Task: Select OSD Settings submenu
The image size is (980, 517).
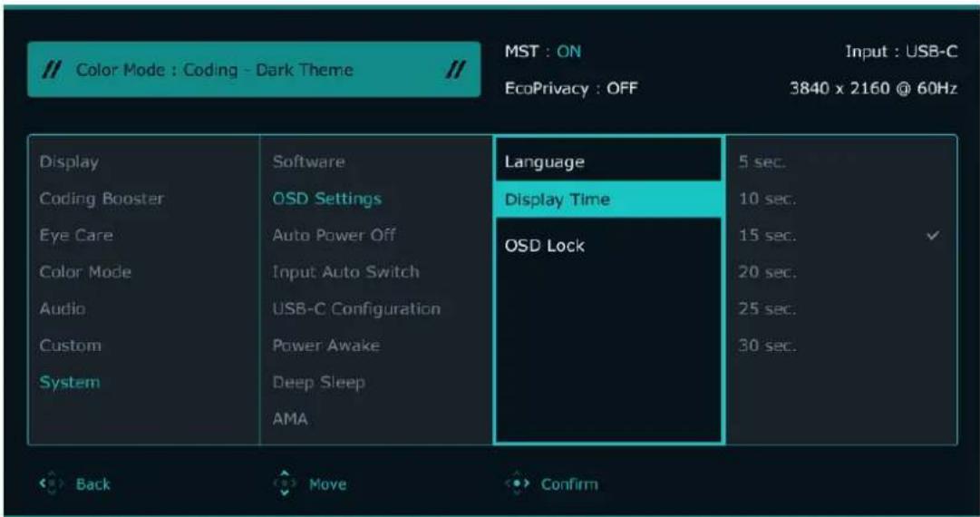Action: point(327,199)
